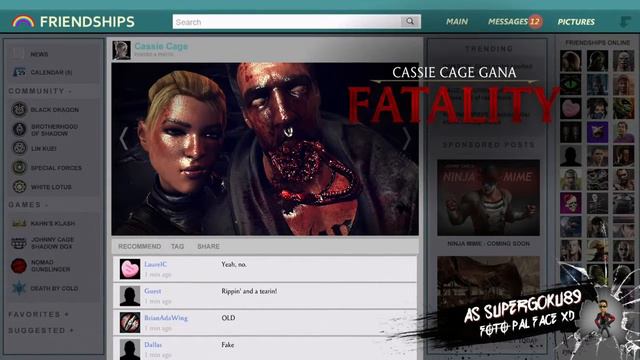Click the TAG button
The height and width of the screenshot is (360, 640).
(178, 246)
